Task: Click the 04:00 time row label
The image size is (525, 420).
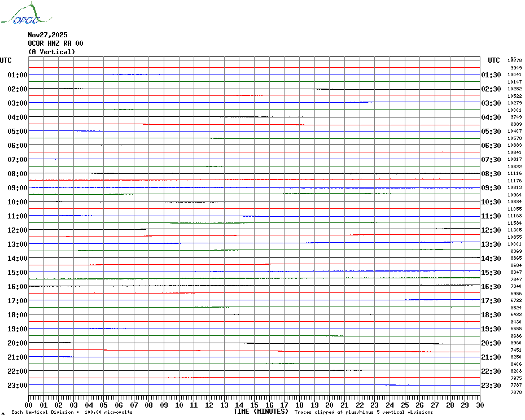Action: pos(17,117)
